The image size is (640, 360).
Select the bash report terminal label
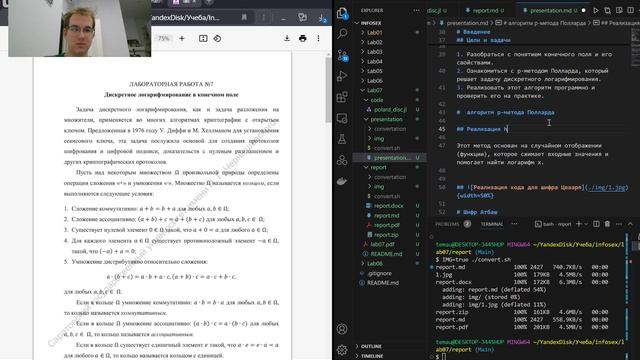coord(553,224)
